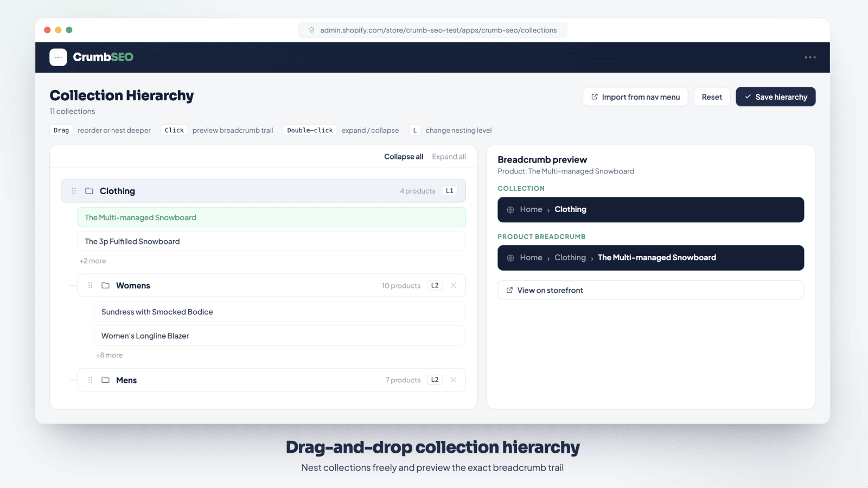Select the Clothing collection row

pos(263,191)
